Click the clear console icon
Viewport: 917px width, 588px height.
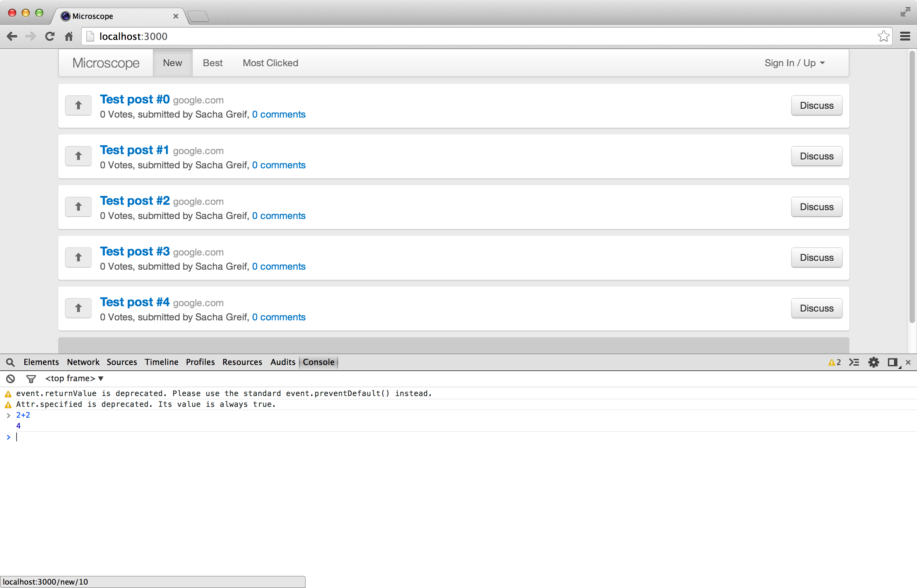(x=10, y=378)
